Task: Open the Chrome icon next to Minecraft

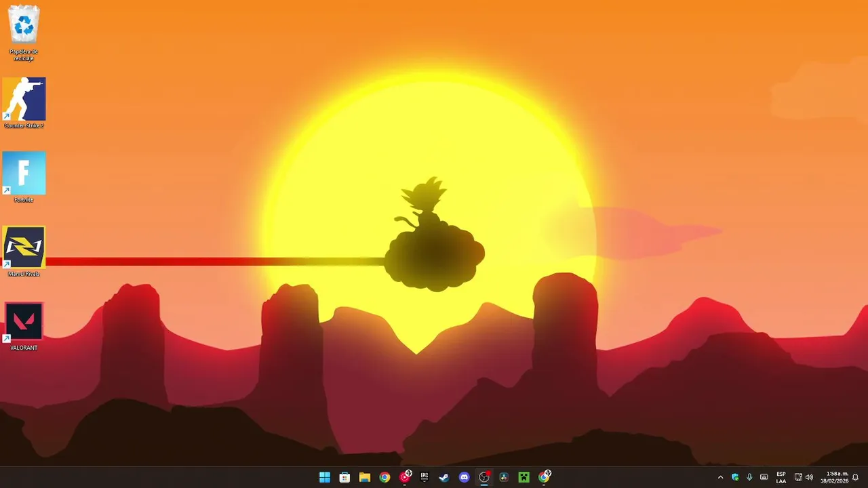Action: point(544,477)
